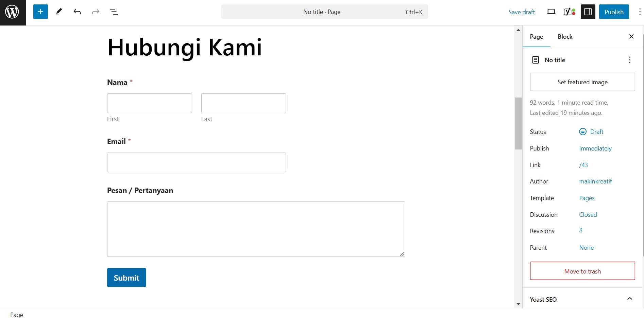
Task: Redo with the forward arrow icon
Action: tap(96, 12)
